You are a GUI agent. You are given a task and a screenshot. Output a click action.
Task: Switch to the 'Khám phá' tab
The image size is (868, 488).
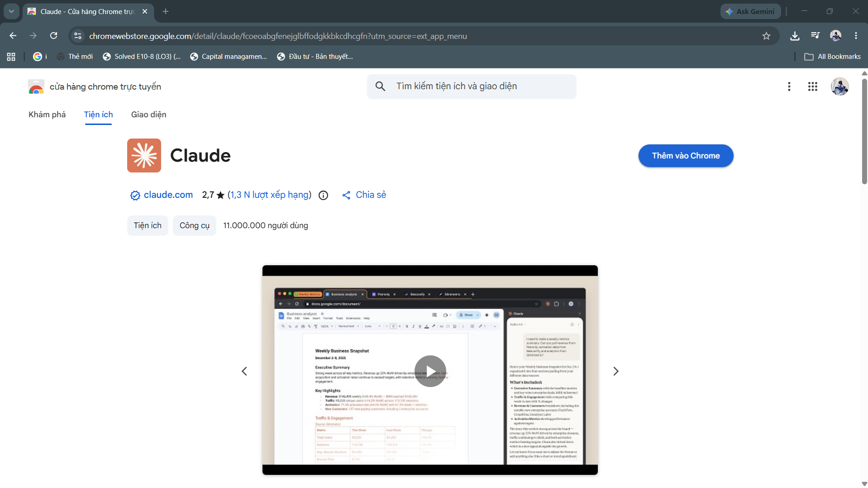click(47, 115)
